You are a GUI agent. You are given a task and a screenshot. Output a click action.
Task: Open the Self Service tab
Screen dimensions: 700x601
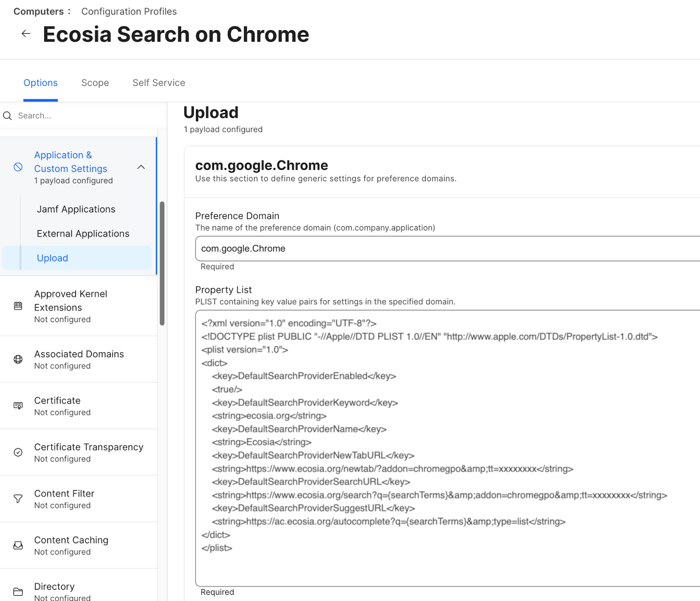[159, 83]
